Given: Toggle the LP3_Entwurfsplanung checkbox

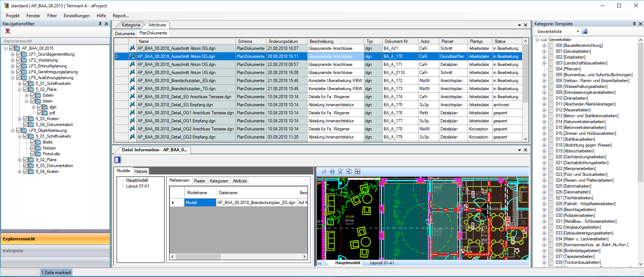Looking at the screenshot, I should click(x=19, y=66).
